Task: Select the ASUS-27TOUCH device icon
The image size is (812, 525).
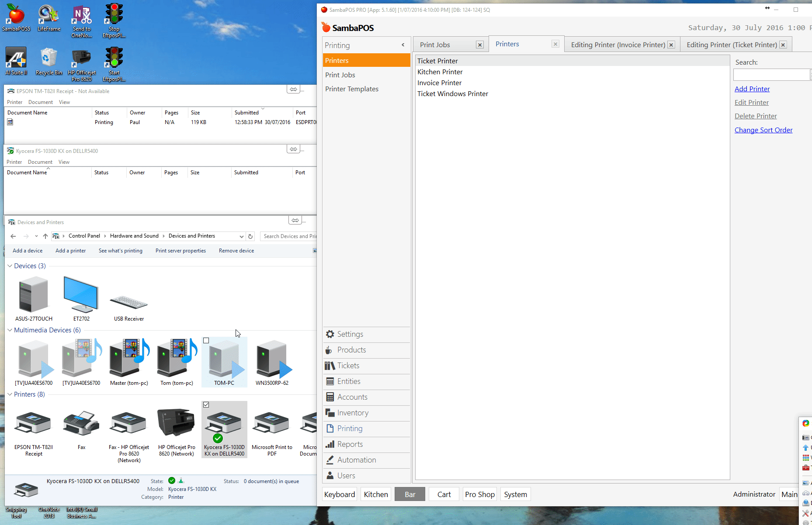Action: (34, 299)
